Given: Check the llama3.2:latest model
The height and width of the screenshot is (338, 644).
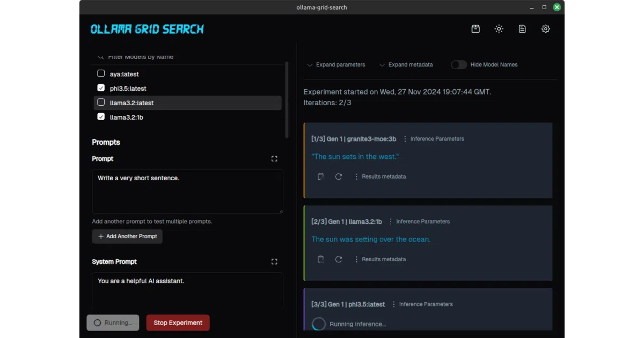Looking at the screenshot, I should click(x=101, y=102).
